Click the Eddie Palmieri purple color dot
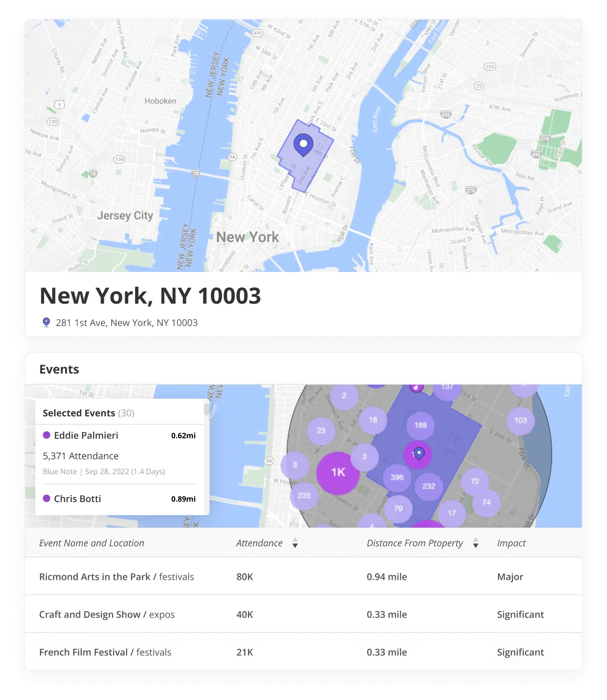 (47, 435)
